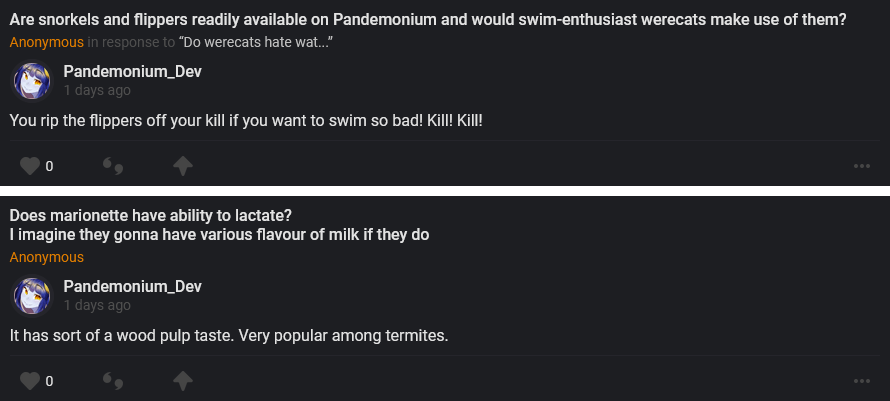Open the Pandemonium_Dev profile from the marionette answer
Image resolution: width=890 pixels, height=401 pixels.
[x=132, y=287]
